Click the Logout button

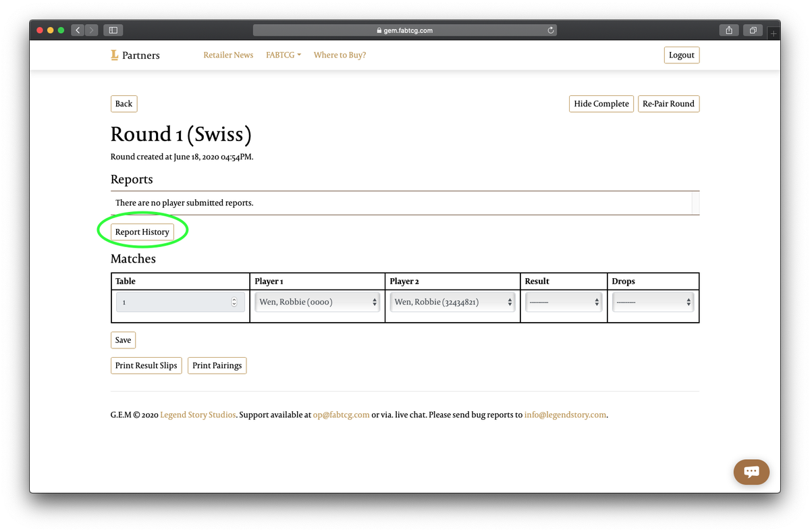(x=682, y=55)
